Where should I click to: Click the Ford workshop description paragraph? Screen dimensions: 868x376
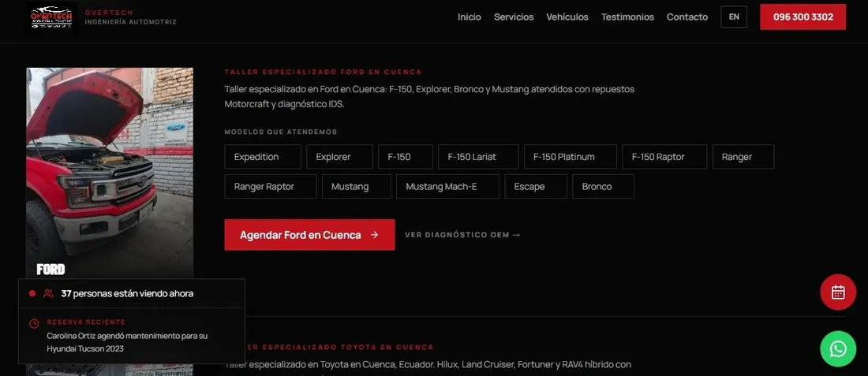pos(429,96)
